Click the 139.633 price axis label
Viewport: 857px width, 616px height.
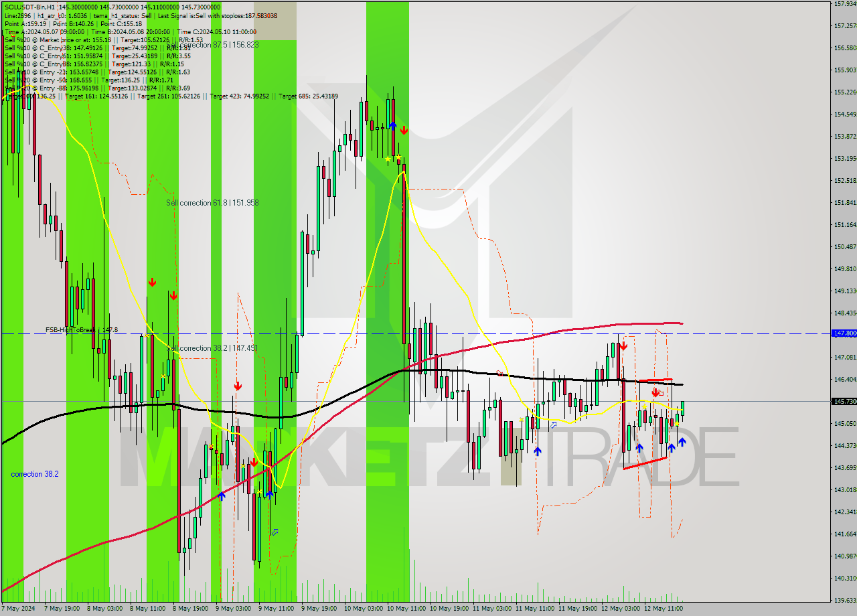point(846,600)
